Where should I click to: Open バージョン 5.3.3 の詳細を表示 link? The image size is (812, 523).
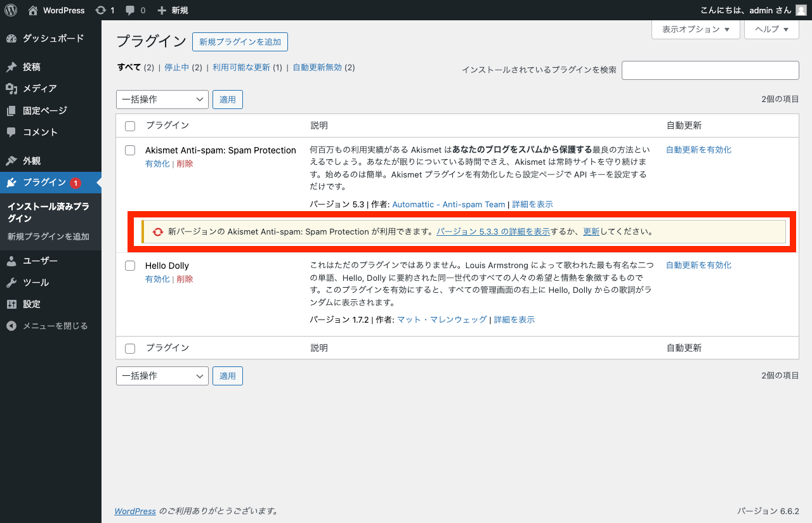click(493, 232)
